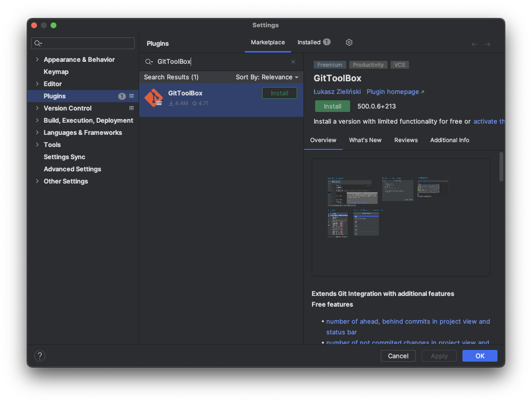Confirm with the OK button
The image size is (532, 403).
point(480,356)
